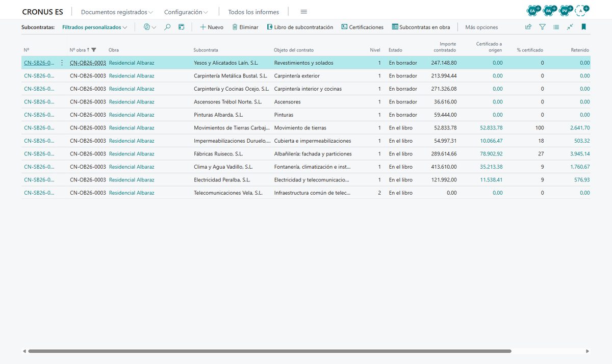Click the A user avatar
This screenshot has height=364, width=612.
[581, 10]
